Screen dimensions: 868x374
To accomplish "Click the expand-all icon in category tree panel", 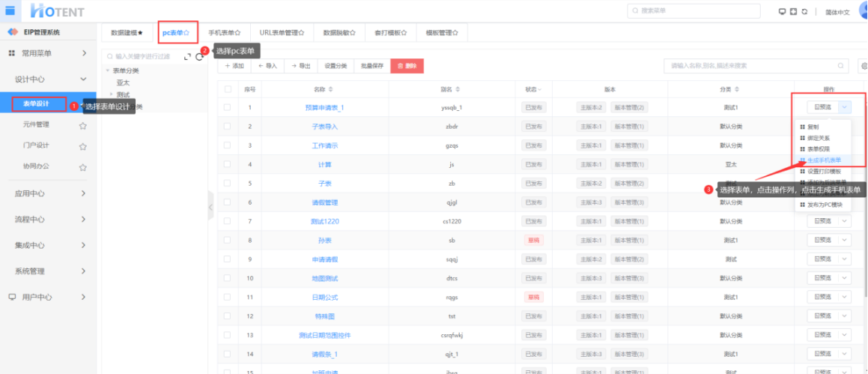I will tap(187, 56).
